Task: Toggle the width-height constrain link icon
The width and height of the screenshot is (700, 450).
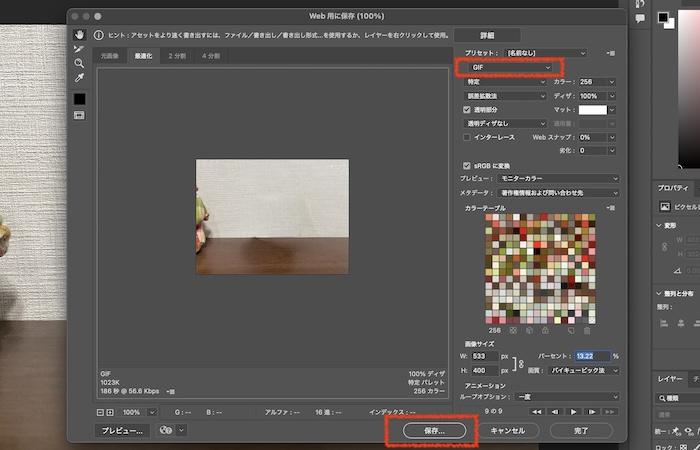Action: pyautogui.click(x=521, y=364)
